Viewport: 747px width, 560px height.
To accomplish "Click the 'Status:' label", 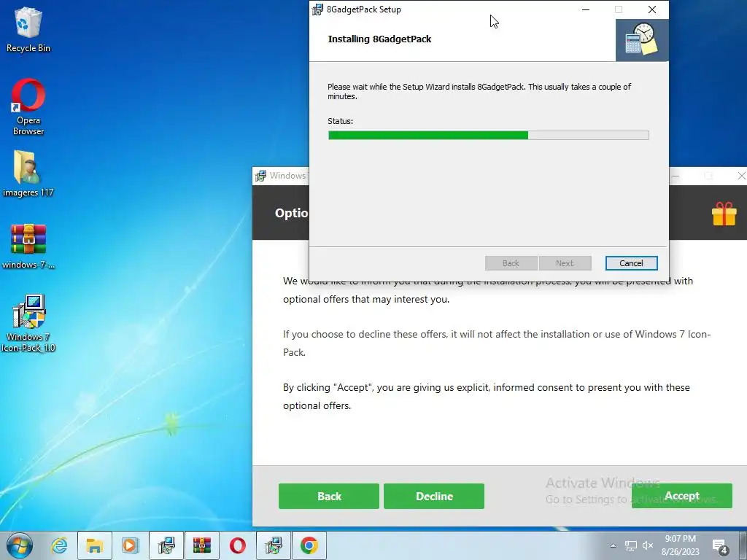I will [340, 121].
